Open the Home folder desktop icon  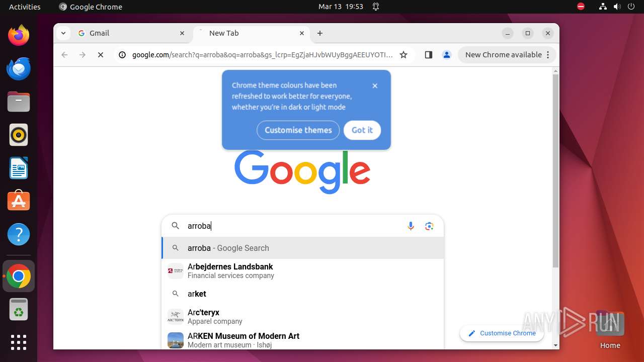click(610, 329)
